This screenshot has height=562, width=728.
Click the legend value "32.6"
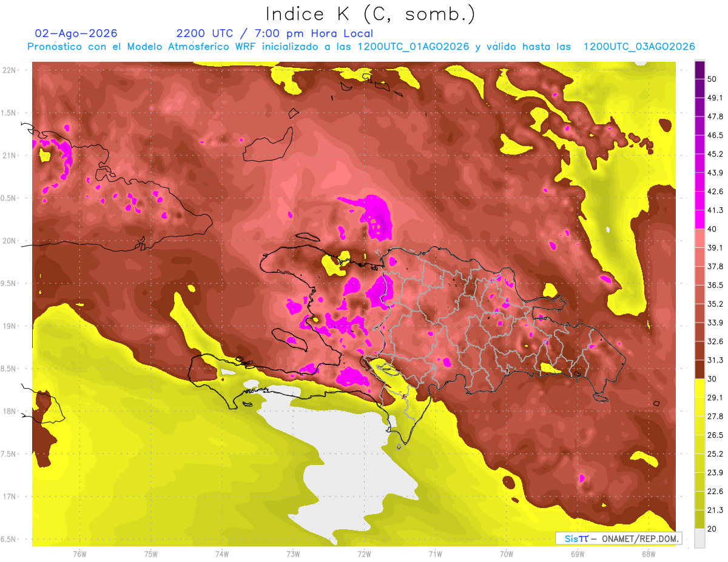click(x=715, y=341)
